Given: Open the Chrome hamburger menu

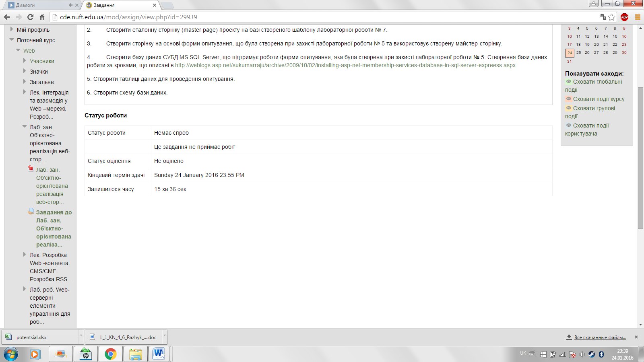Looking at the screenshot, I should click(638, 17).
